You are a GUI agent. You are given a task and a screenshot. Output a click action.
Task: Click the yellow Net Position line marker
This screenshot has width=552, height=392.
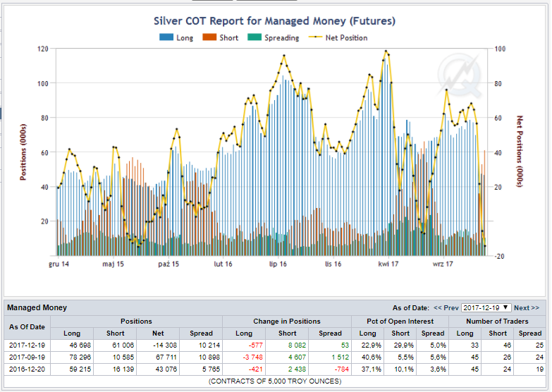[x=315, y=37]
